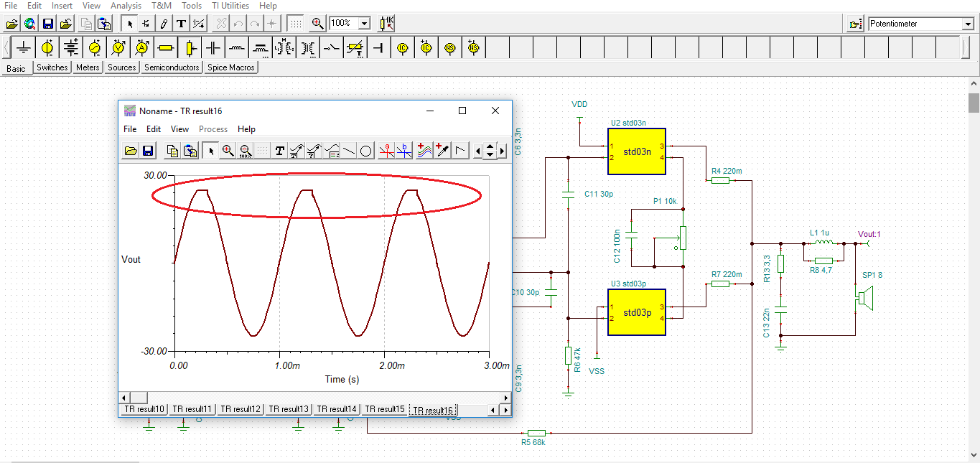Click the Time (s) axis label
Viewport: 980px width, 463px height.
(342, 379)
